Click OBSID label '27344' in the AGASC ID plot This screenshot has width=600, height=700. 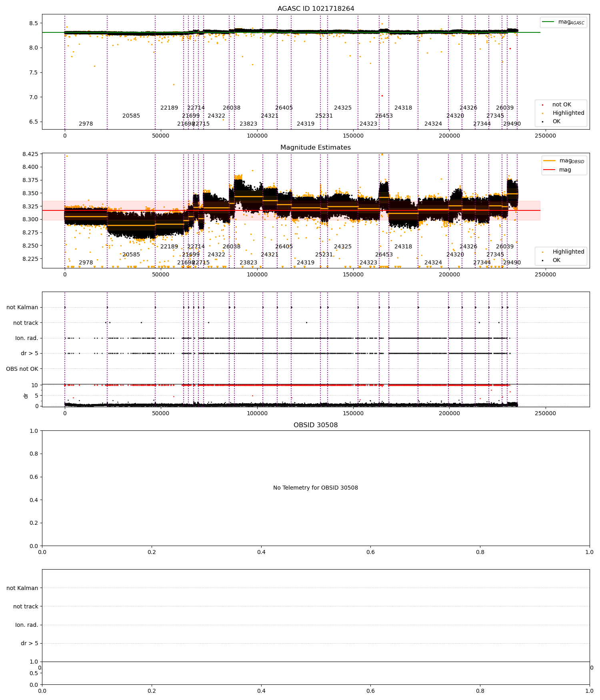pos(482,124)
